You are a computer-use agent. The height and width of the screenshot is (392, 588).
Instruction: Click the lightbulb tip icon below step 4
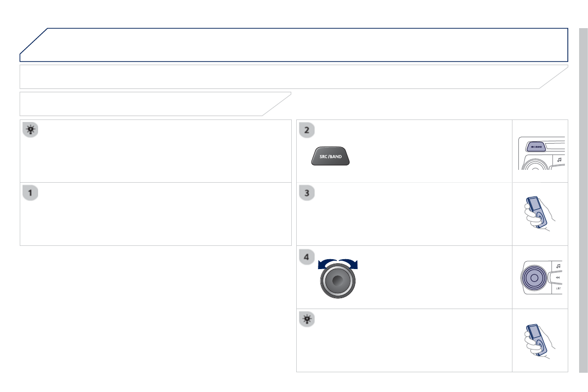click(x=307, y=319)
